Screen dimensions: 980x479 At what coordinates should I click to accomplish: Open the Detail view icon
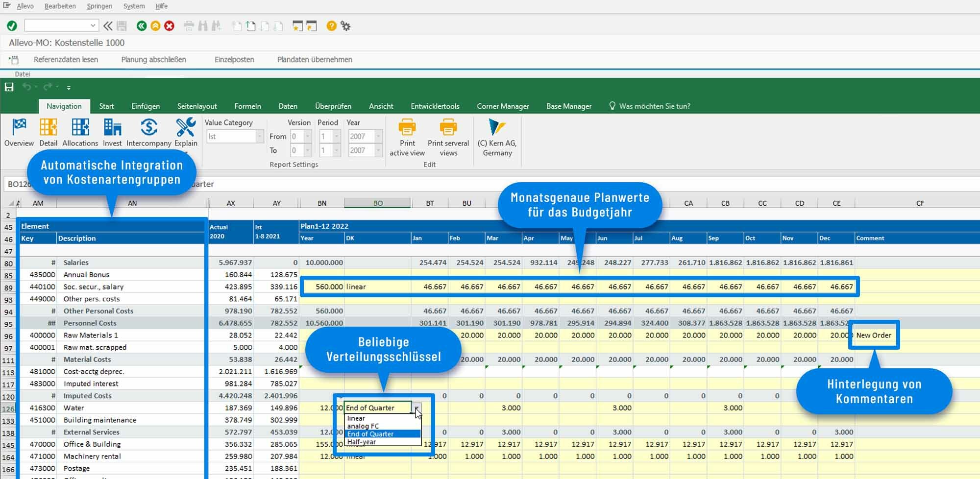tap(48, 132)
